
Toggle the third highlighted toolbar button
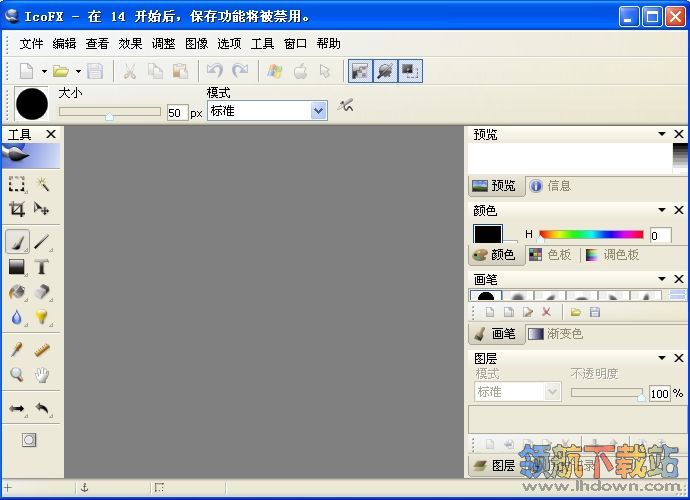click(x=410, y=71)
